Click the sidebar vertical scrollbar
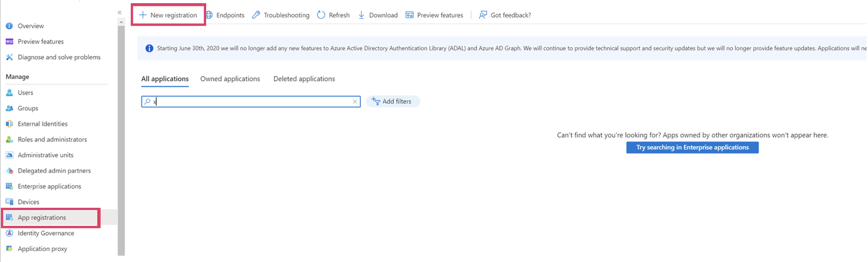This screenshot has width=868, height=262. tap(121, 136)
